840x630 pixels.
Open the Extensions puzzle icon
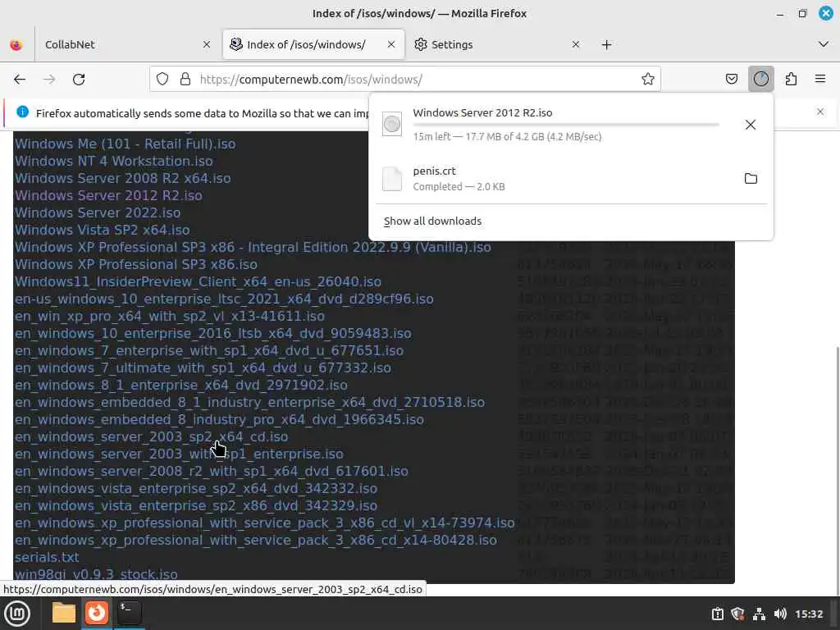click(x=791, y=80)
